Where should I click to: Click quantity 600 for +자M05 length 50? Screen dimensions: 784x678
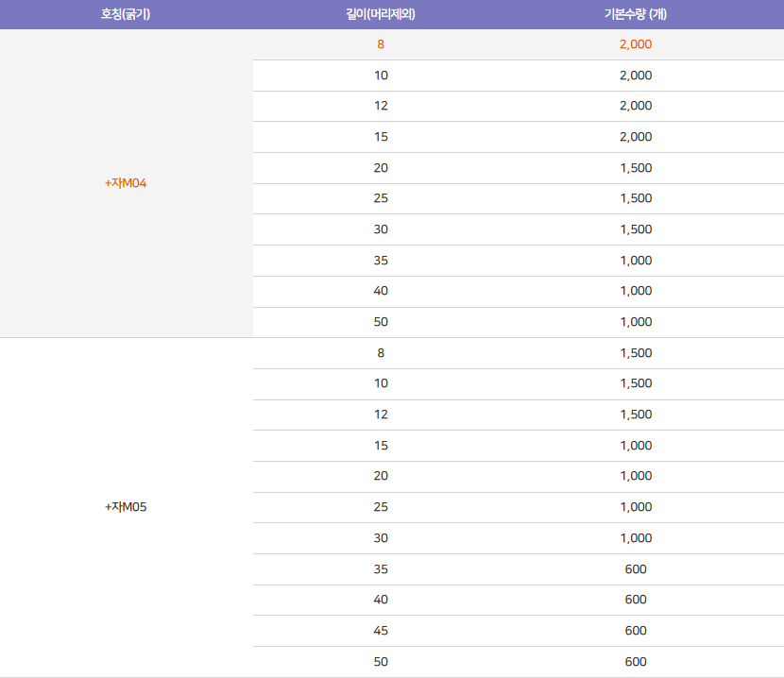coord(636,662)
